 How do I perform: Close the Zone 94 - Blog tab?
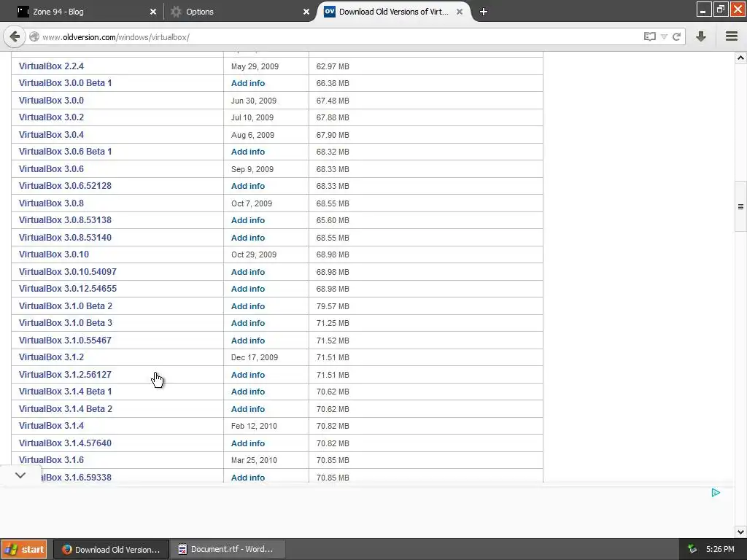153,12
